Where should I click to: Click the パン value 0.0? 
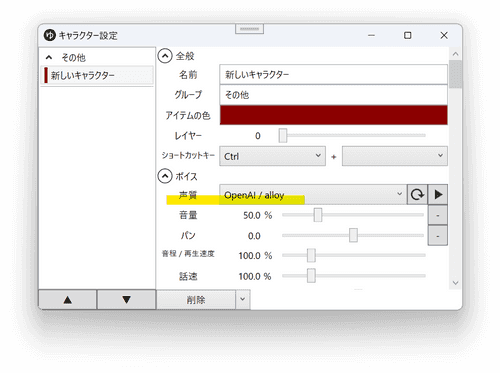point(254,236)
